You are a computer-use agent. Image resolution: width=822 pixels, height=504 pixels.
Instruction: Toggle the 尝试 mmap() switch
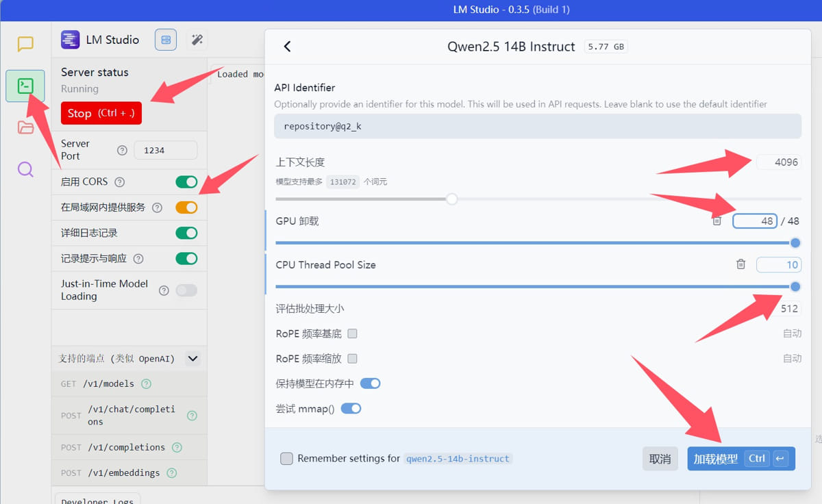coord(351,409)
